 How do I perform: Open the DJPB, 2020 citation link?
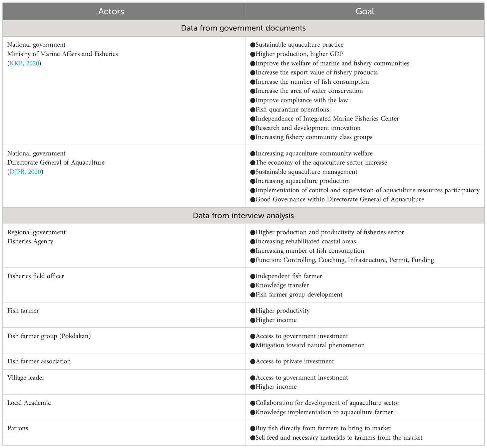tap(25, 172)
